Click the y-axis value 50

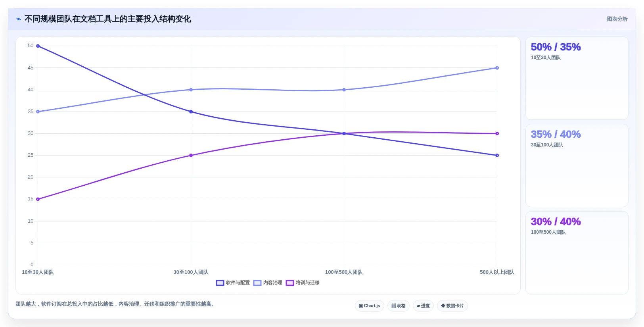[31, 46]
